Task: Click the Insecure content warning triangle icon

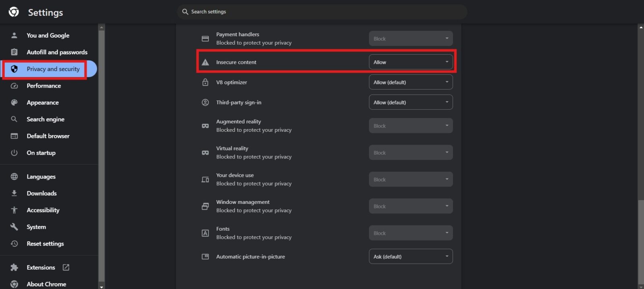Action: click(205, 62)
